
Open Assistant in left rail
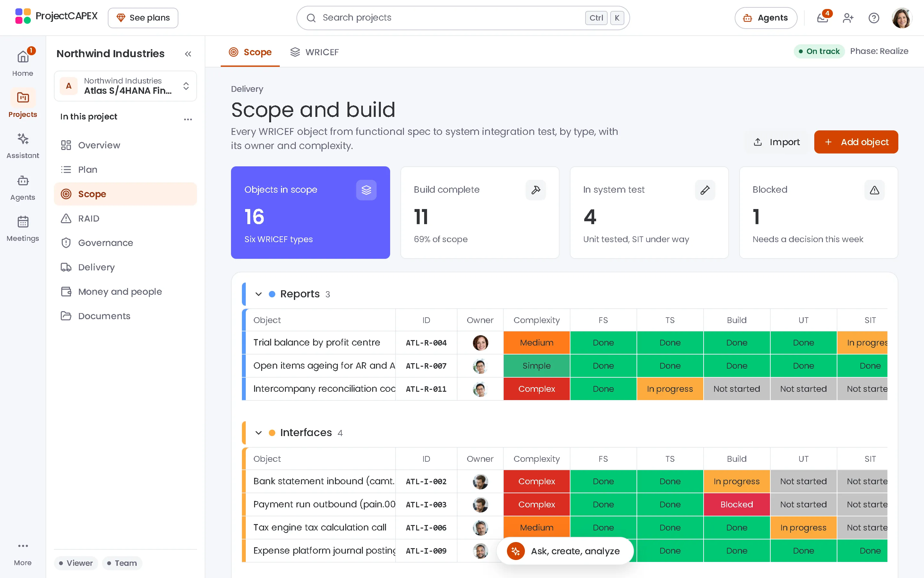coord(22,145)
